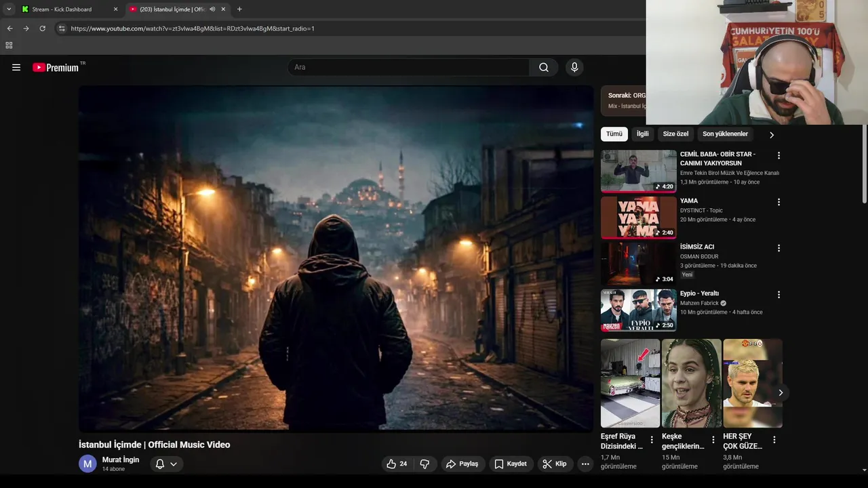This screenshot has height=488, width=868.
Task: Open the Sonraki mix playlist panel
Action: point(623,100)
